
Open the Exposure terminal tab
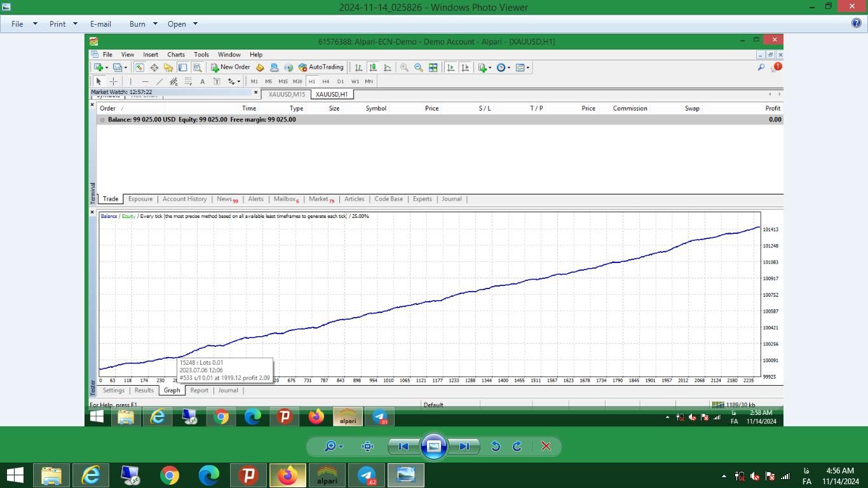(x=140, y=199)
